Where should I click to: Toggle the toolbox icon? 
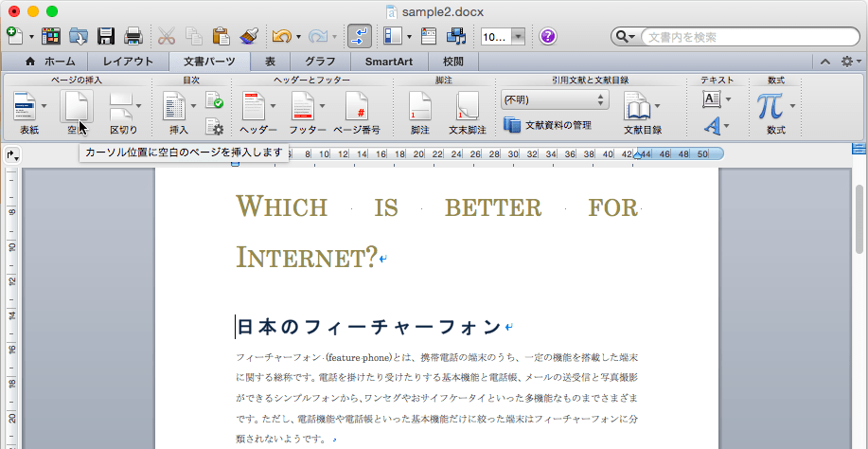click(x=429, y=37)
